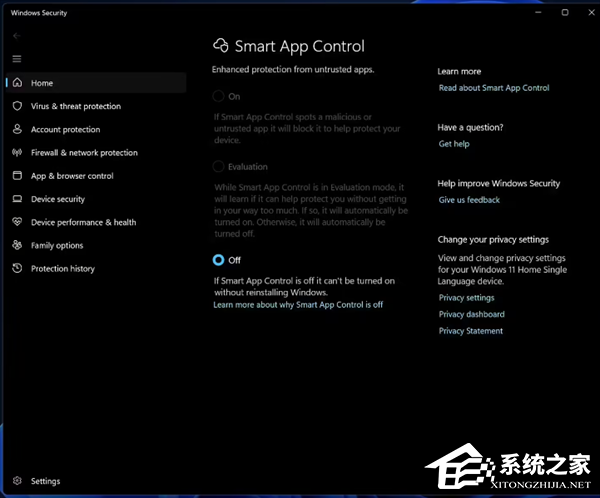Open the Home section

pos(96,83)
